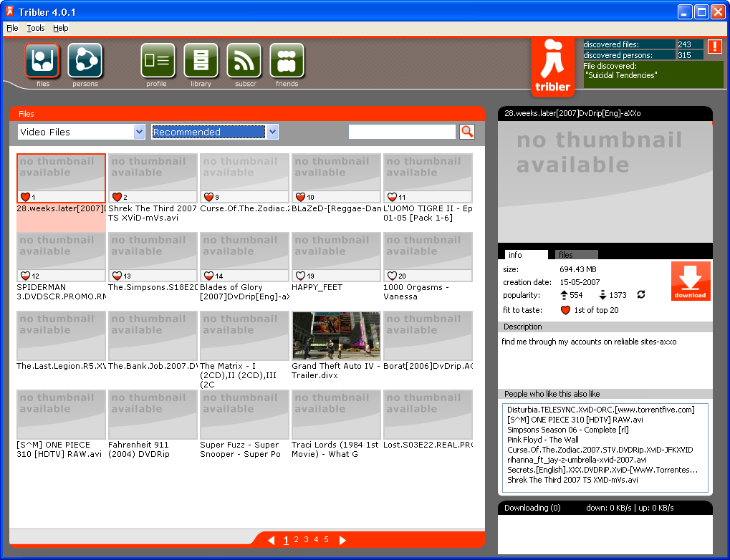Viewport: 730px width, 560px height.
Task: Select 'rihanna_ft_jay-z-umbrella-xvid-2007.avi' entry
Action: coord(577,460)
